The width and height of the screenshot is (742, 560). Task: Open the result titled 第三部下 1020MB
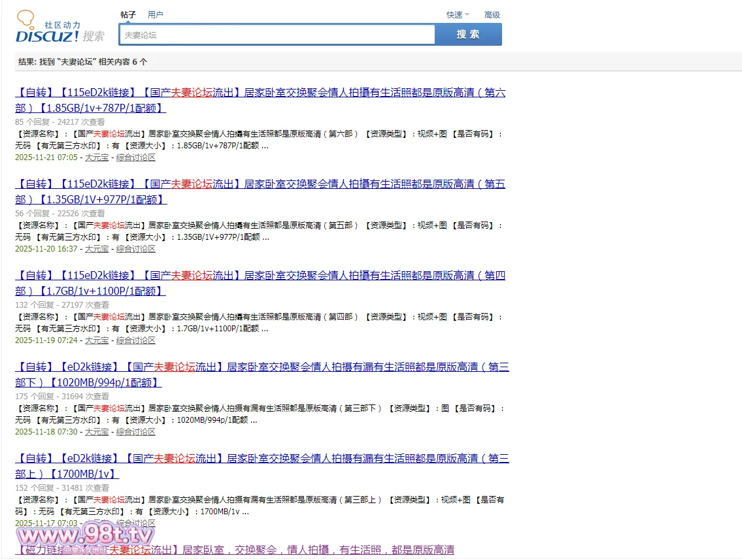(261, 367)
